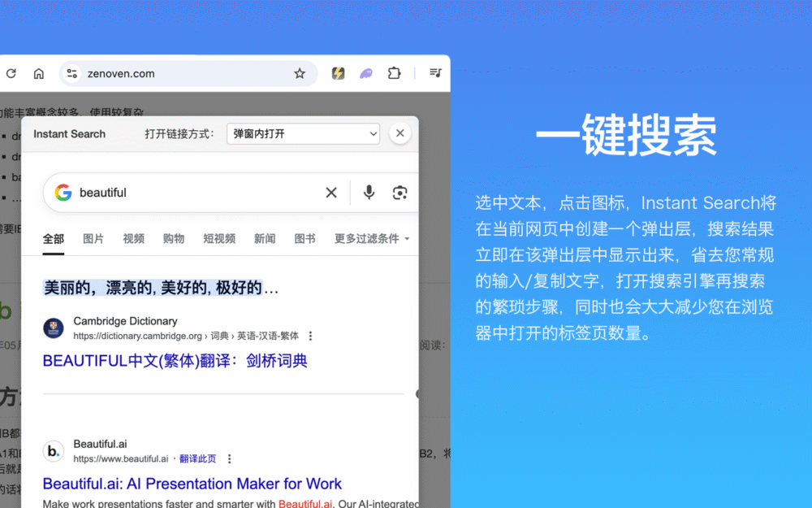Click the 一键搜索 headline
This screenshot has height=508, width=812.
pyautogui.click(x=626, y=135)
